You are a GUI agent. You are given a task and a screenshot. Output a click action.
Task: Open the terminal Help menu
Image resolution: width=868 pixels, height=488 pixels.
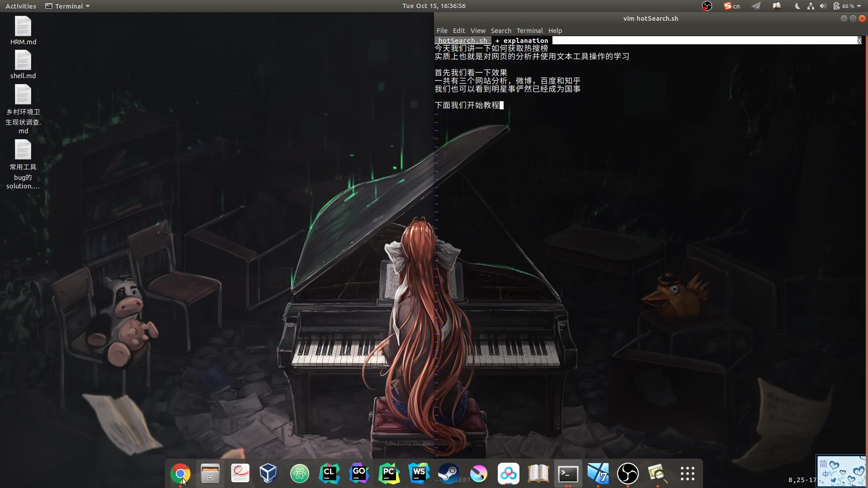555,31
